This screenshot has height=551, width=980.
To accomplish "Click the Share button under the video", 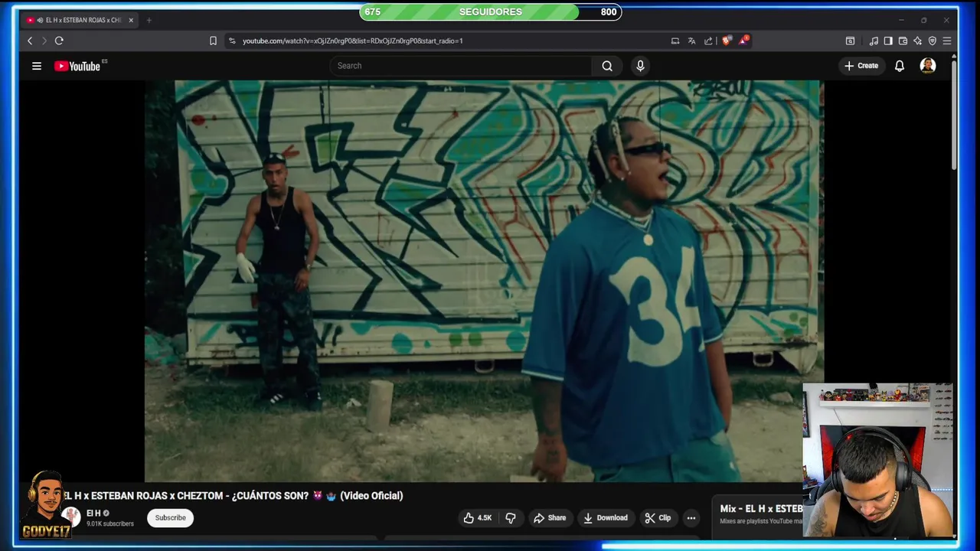I will point(550,518).
